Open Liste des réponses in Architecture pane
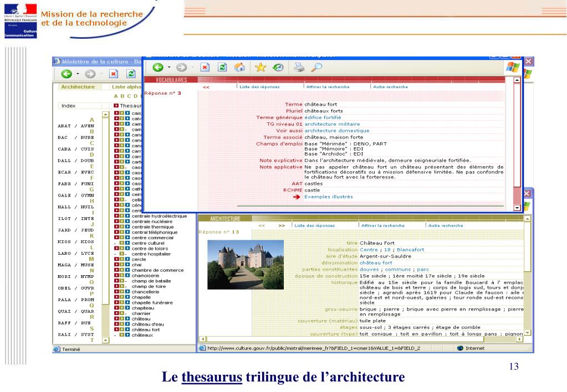 315,225
